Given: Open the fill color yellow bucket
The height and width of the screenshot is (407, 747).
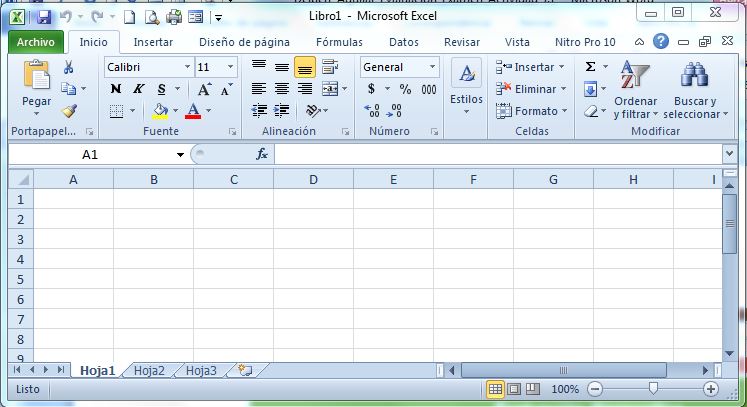Looking at the screenshot, I should [160, 111].
